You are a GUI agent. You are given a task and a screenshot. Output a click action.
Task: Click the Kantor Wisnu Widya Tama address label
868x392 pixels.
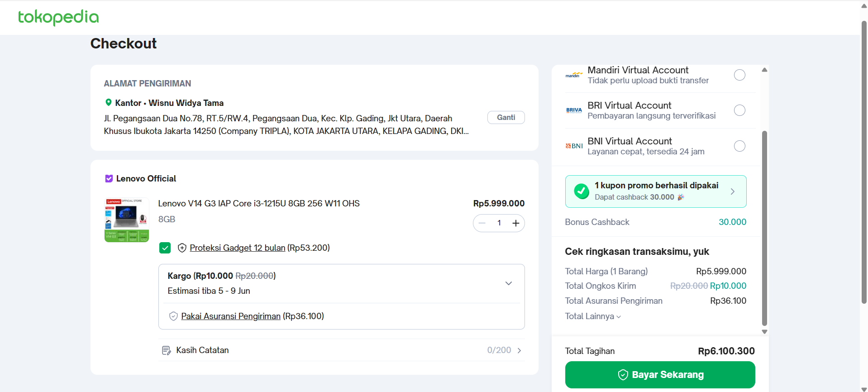click(169, 103)
